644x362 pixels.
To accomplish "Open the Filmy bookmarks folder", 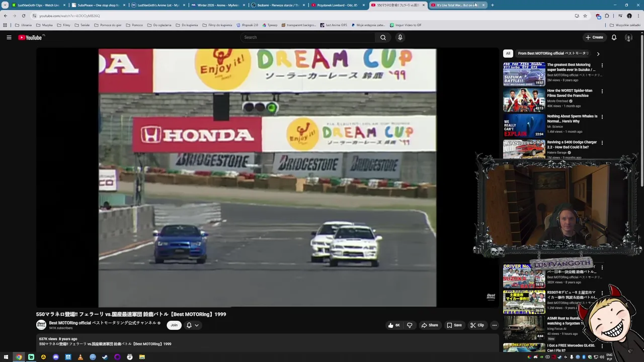I will tap(63, 25).
